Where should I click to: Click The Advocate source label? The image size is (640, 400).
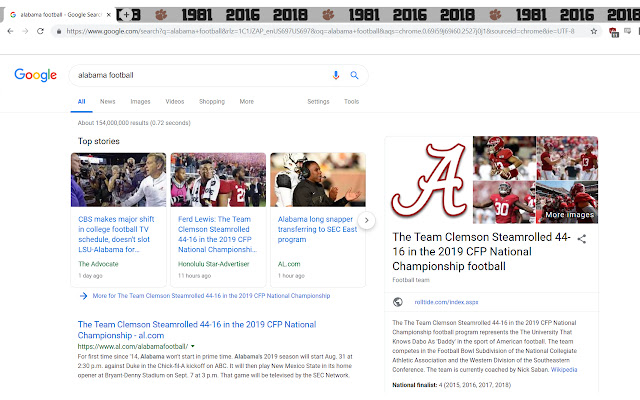pyautogui.click(x=98, y=264)
